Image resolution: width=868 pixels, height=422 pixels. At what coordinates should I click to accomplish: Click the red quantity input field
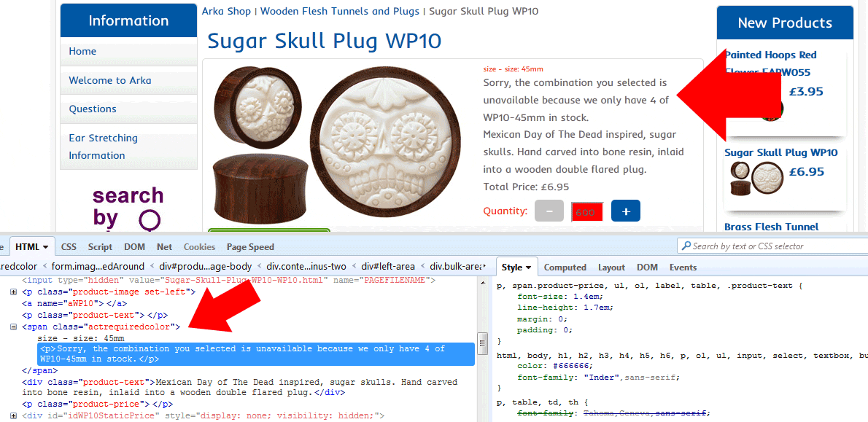coord(586,211)
